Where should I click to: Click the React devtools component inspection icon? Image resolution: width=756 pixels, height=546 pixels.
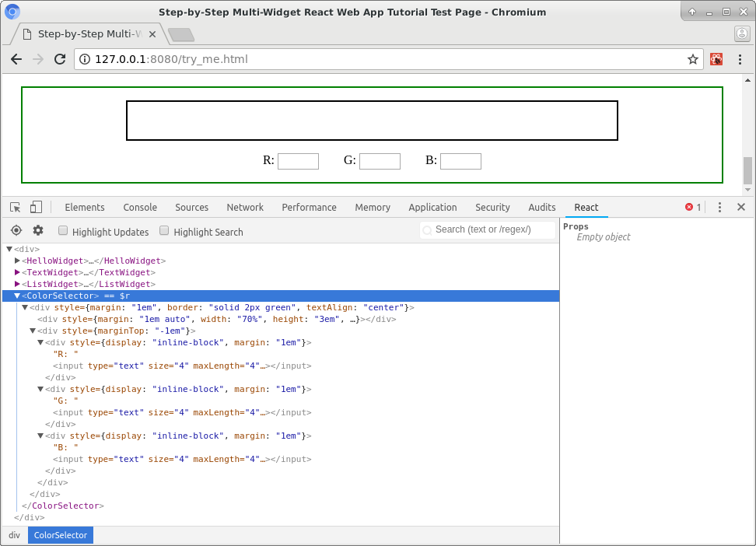coord(16,230)
